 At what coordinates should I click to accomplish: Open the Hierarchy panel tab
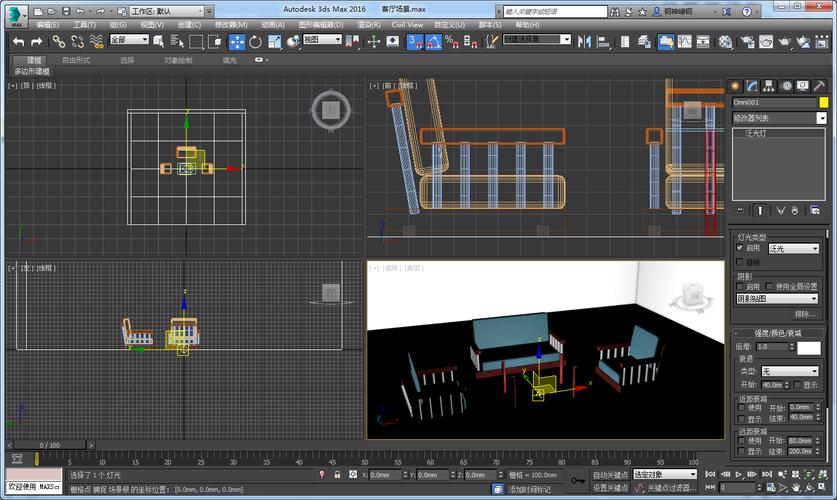click(769, 86)
